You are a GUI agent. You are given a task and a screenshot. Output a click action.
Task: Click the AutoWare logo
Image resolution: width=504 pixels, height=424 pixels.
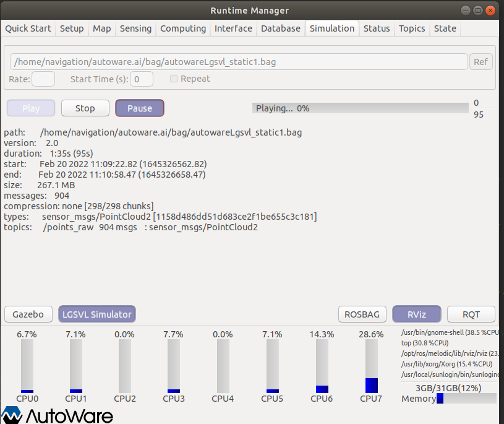tap(57, 415)
